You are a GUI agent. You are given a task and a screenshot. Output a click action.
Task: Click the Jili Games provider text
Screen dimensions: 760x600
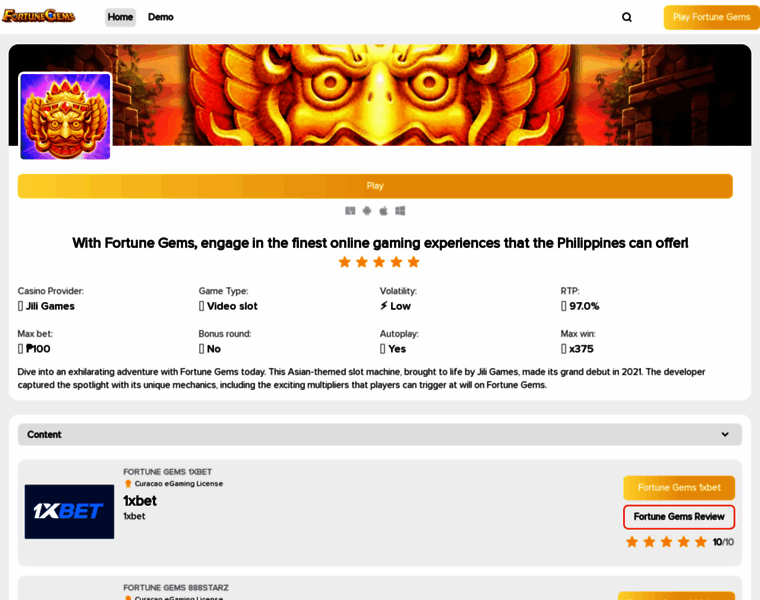point(50,306)
